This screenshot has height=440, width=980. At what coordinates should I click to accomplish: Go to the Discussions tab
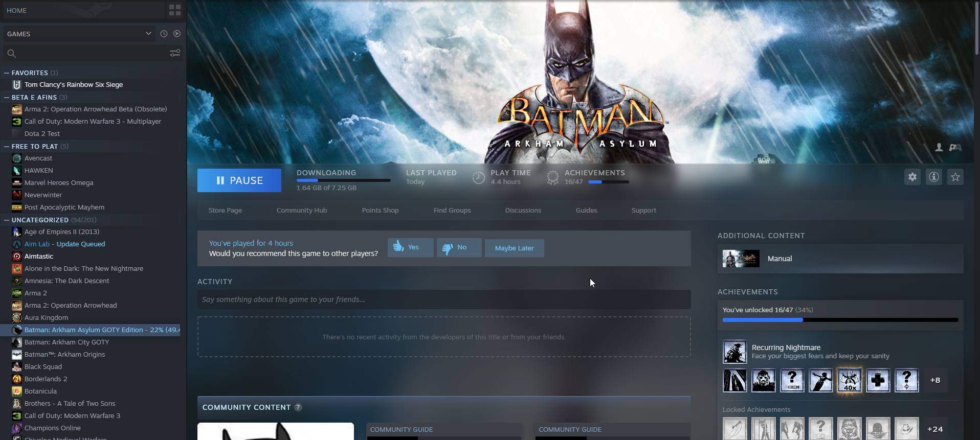[523, 211]
